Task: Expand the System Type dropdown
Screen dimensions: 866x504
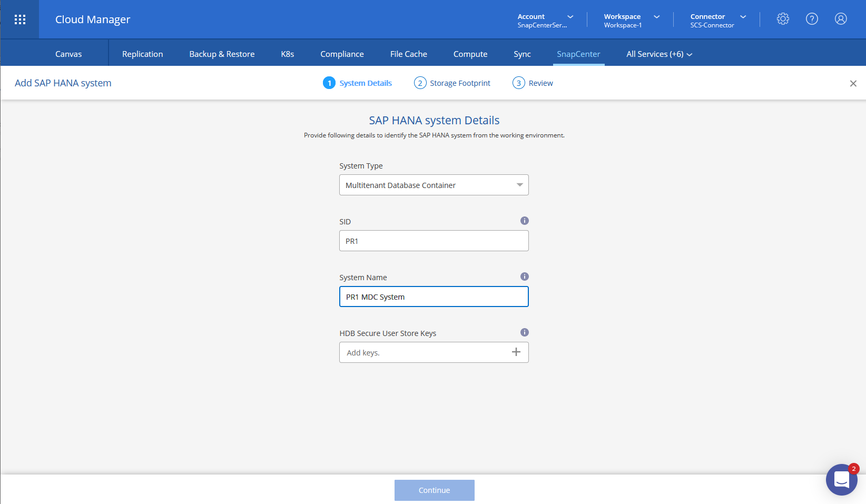Action: pos(434,185)
